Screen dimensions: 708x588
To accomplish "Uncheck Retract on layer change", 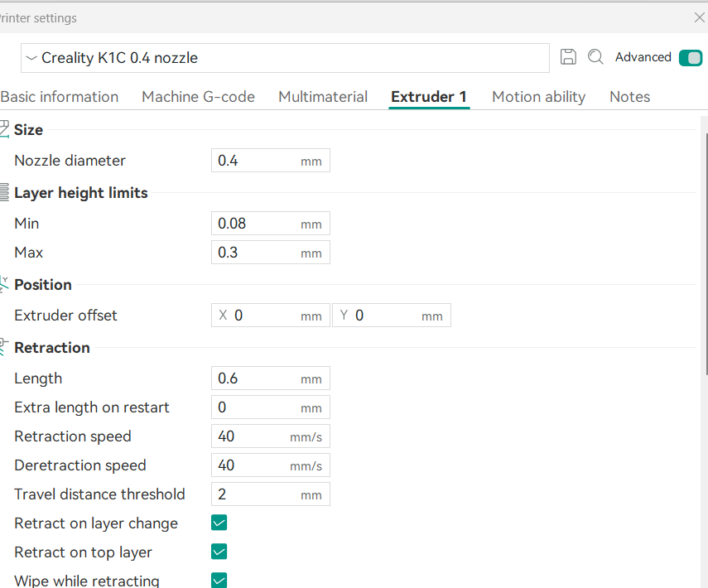I will click(x=219, y=523).
